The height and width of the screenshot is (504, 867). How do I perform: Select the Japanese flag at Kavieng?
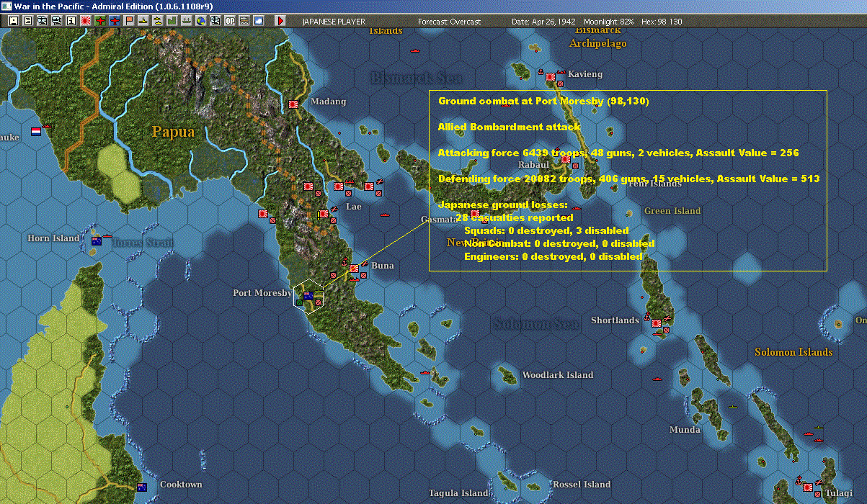[x=550, y=76]
